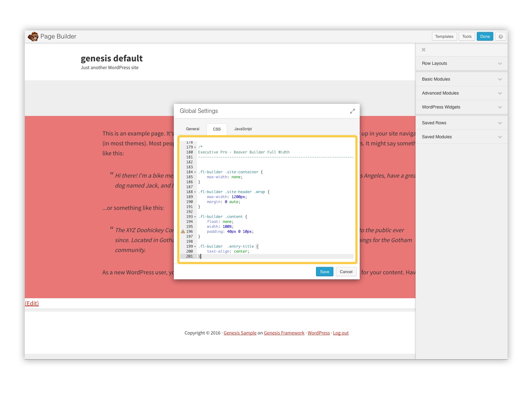Expand Global Settings to full screen
The height and width of the screenshot is (403, 532).
pyautogui.click(x=352, y=111)
